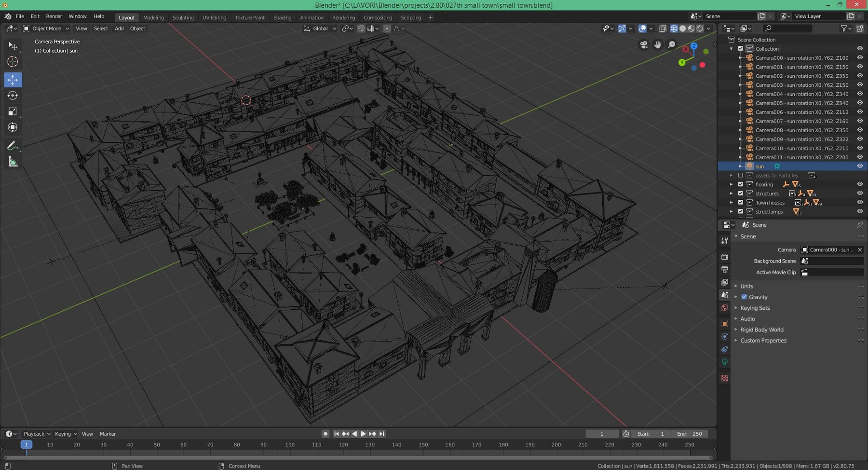This screenshot has width=868, height=470.
Task: Expand the Town houses collection
Action: click(x=732, y=203)
